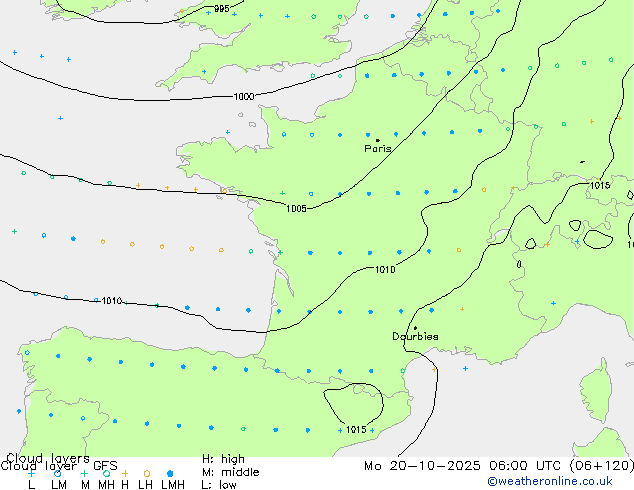Click the green plus M legend symbol
The height and width of the screenshot is (490, 634).
[x=84, y=473]
